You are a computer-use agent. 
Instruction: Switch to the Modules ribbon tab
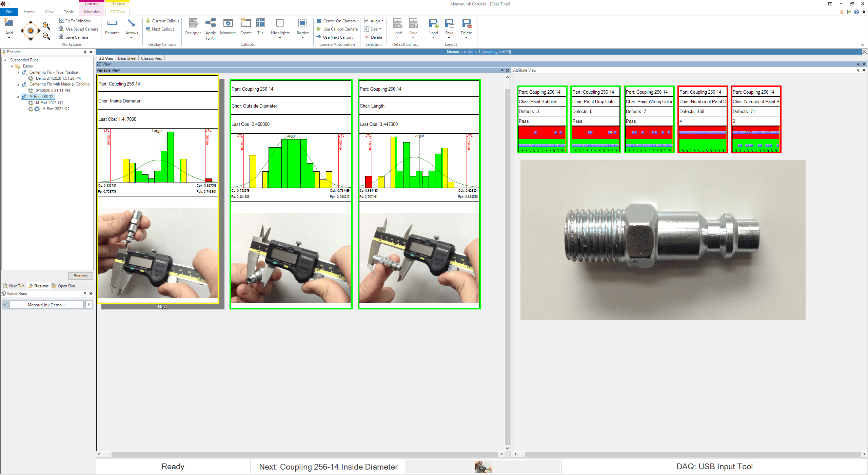point(92,12)
